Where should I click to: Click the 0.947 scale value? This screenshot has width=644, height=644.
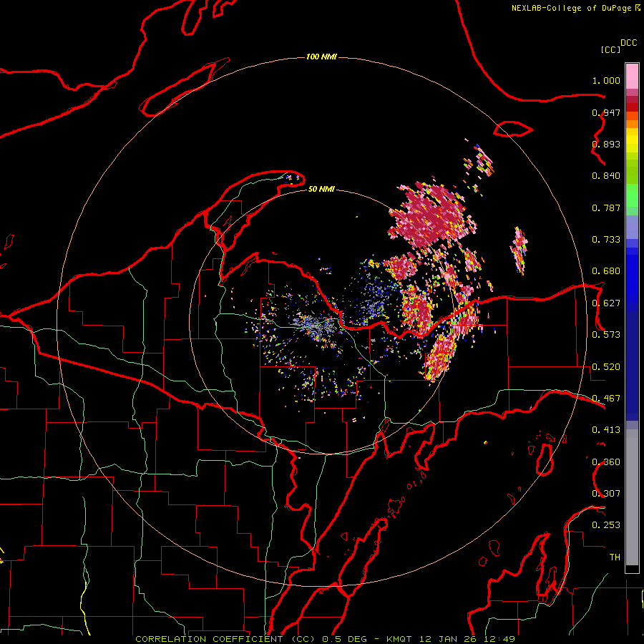(606, 112)
